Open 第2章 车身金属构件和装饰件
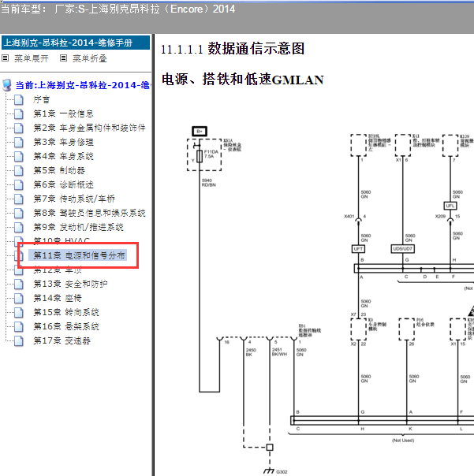Image resolution: width=474 pixels, height=476 pixels. tap(89, 128)
